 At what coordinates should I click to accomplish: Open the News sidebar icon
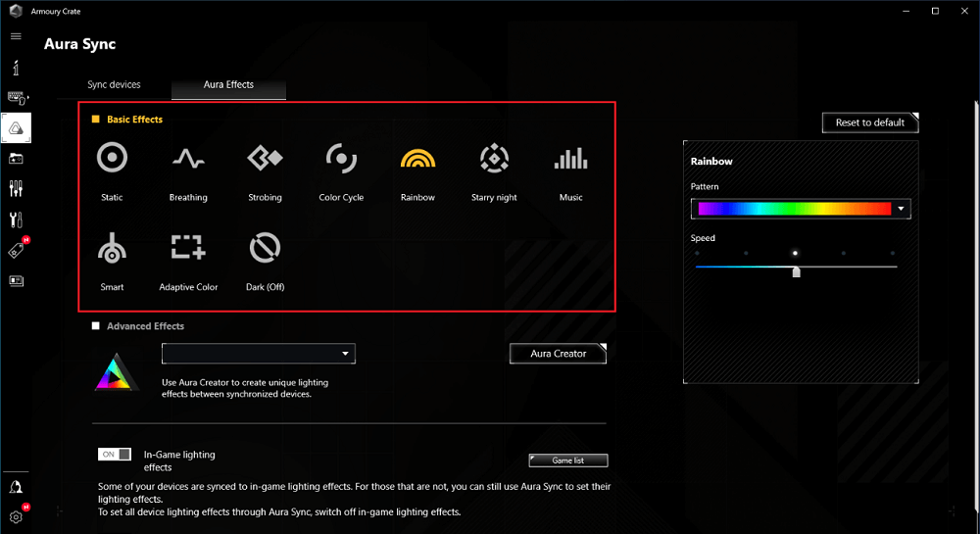pyautogui.click(x=17, y=281)
